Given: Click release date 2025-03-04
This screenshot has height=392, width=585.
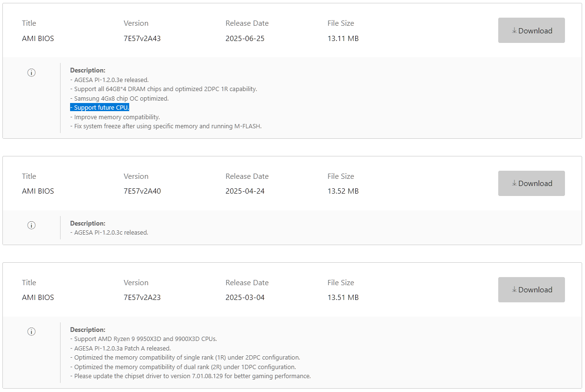Looking at the screenshot, I should click(245, 297).
